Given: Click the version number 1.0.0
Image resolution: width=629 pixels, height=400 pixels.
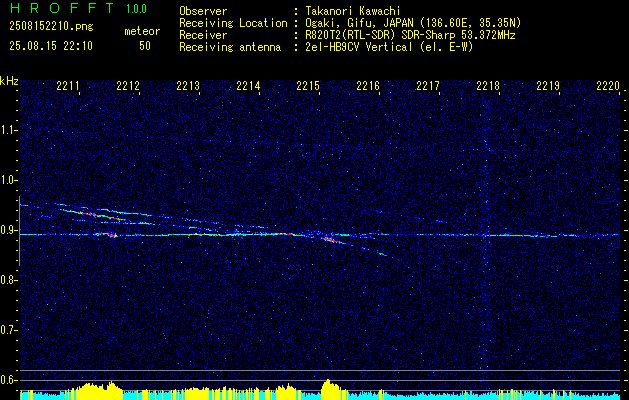Looking at the screenshot, I should [x=136, y=8].
